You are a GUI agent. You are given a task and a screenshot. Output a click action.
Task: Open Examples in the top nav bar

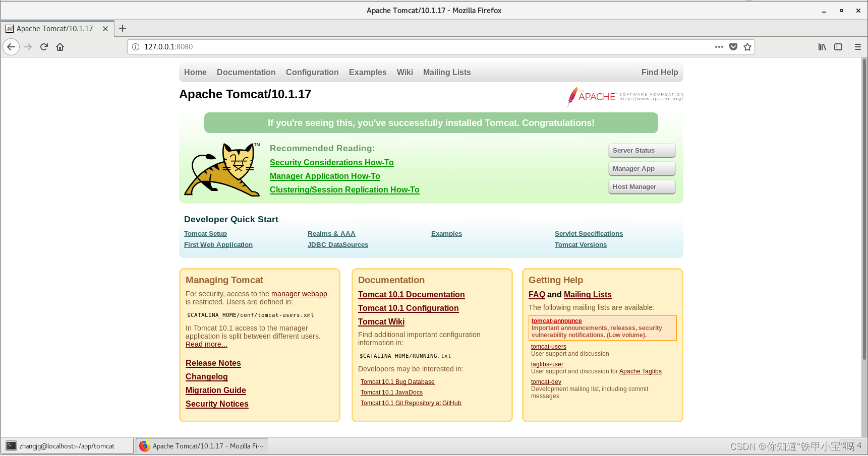click(368, 72)
